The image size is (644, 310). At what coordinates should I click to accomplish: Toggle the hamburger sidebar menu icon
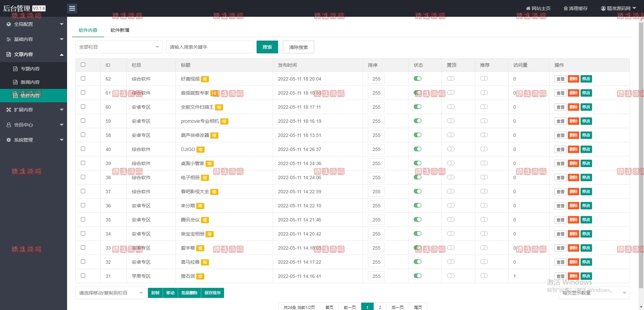click(x=72, y=8)
